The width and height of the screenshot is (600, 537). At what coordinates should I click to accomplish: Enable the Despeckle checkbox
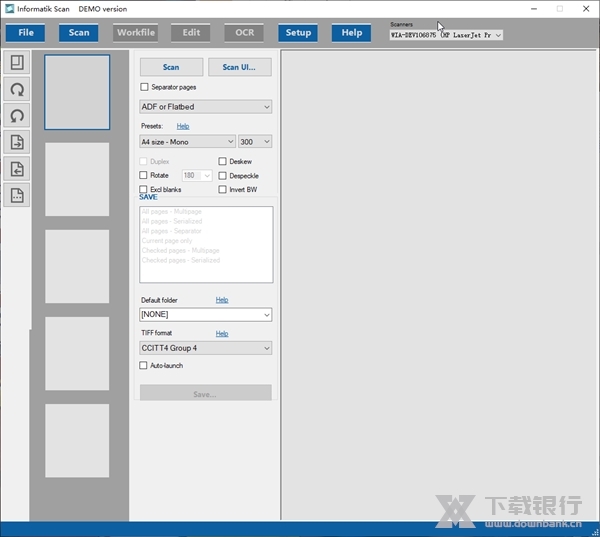pos(222,176)
